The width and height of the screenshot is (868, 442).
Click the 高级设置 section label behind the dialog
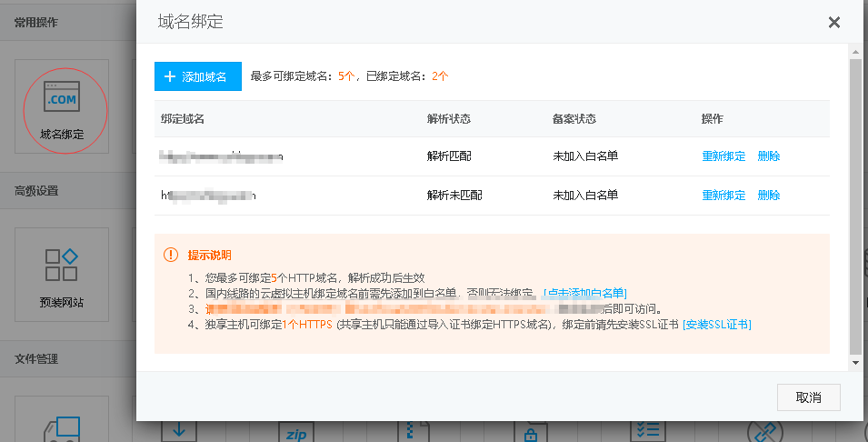[x=36, y=191]
